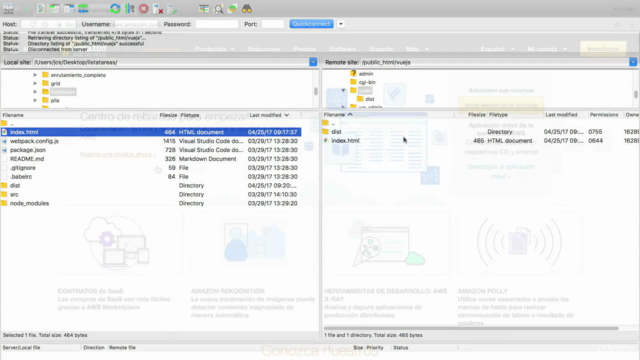Toggle local directory tree display icon

point(54,9)
